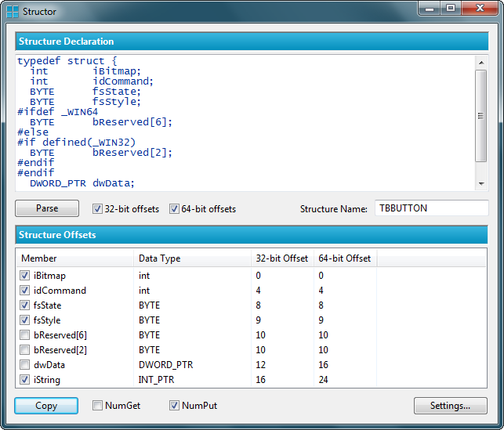504x430 pixels.
Task: Open the Settings... dialog
Action: coord(451,406)
